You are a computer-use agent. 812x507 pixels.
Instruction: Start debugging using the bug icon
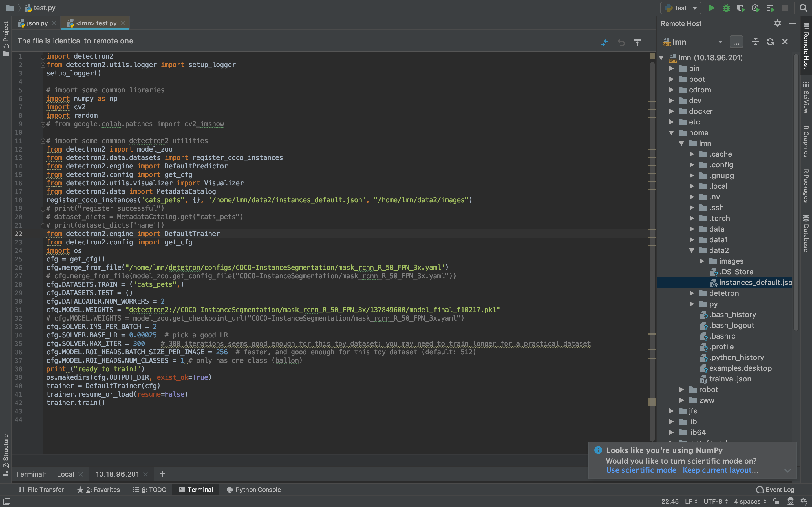726,8
